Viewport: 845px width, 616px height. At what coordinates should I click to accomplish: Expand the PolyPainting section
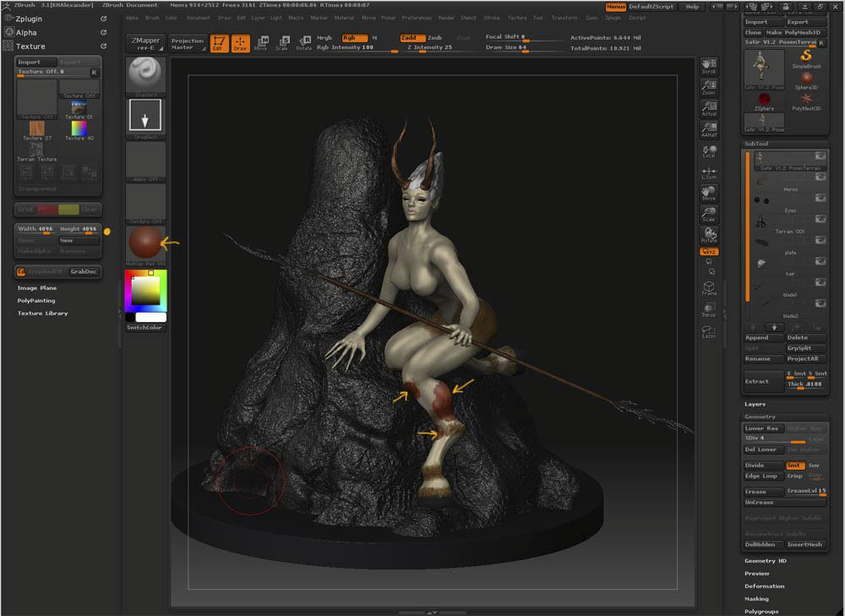tap(36, 301)
